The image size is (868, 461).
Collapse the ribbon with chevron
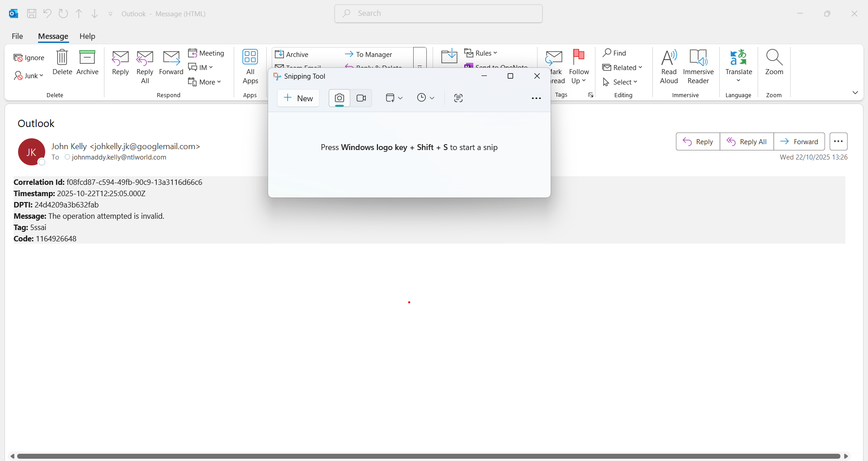[x=855, y=93]
